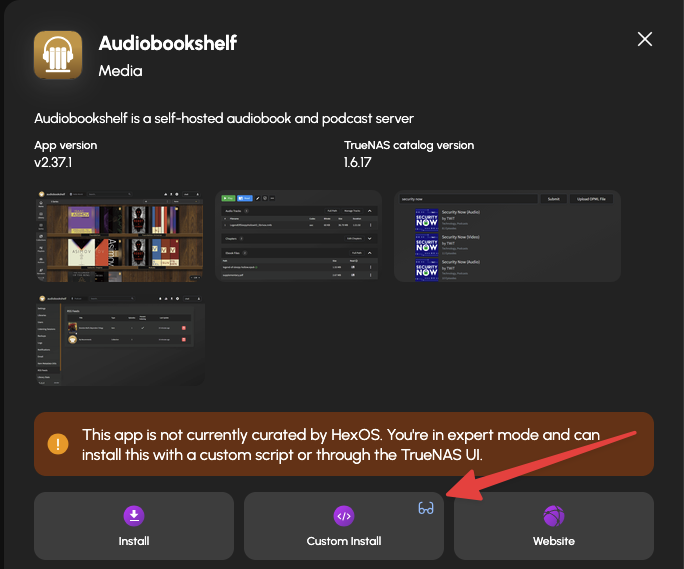Click the 'App version' label
This screenshot has height=569, width=684.
click(66, 145)
